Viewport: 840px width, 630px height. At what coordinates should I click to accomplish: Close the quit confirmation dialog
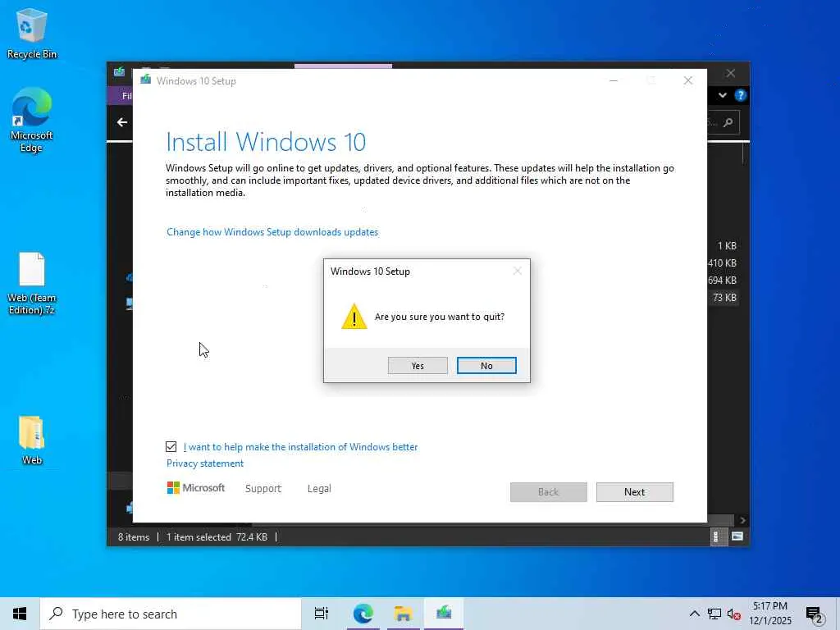pyautogui.click(x=517, y=271)
